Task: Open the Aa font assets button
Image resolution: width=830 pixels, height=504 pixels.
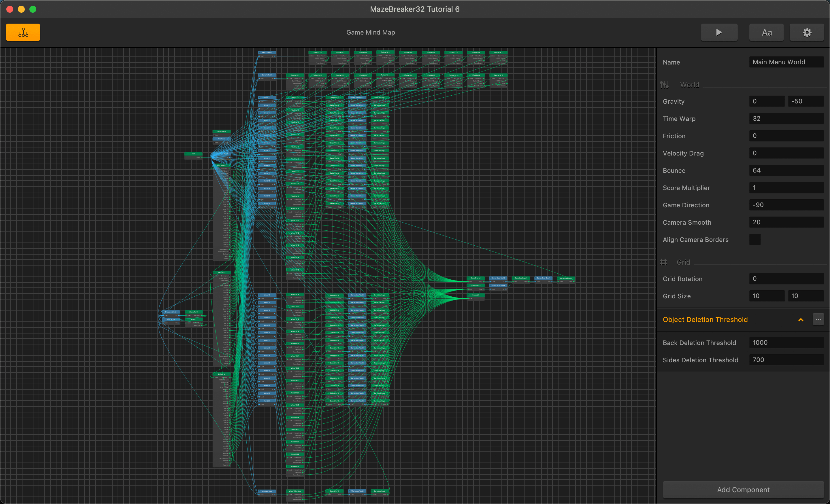Action: 766,32
